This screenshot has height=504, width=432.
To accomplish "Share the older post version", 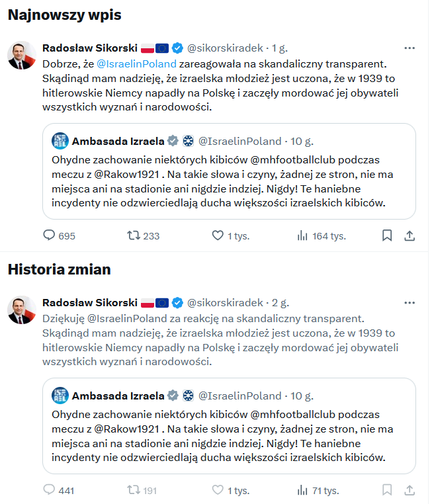I will point(410,491).
